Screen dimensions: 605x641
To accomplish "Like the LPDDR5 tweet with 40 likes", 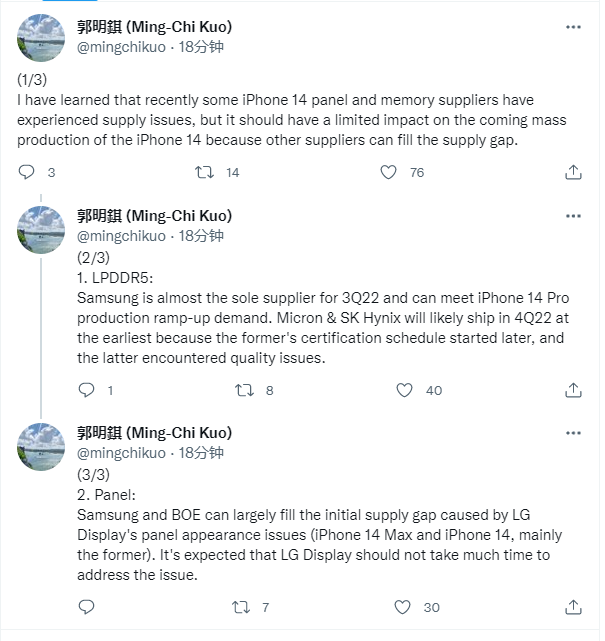I will pos(405,390).
